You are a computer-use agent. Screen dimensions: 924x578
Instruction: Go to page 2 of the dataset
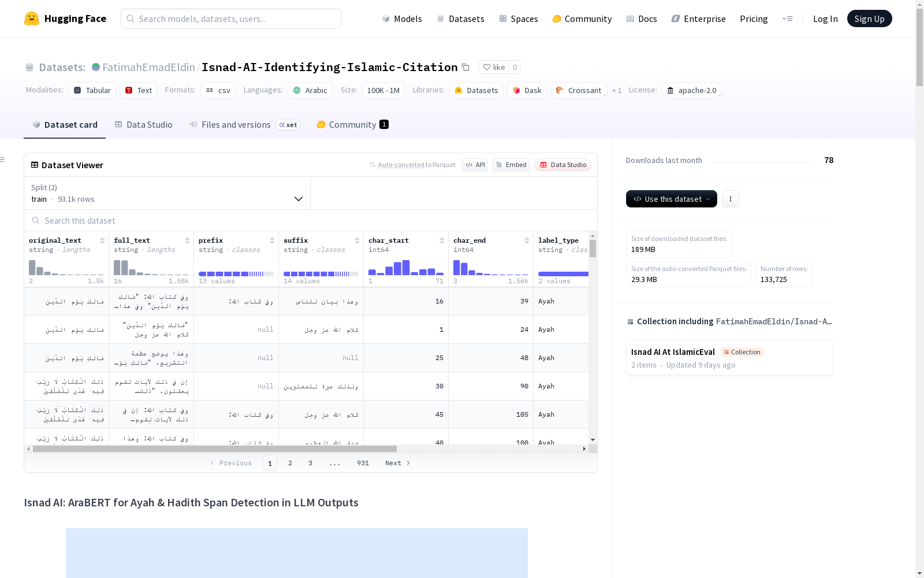[x=290, y=463]
